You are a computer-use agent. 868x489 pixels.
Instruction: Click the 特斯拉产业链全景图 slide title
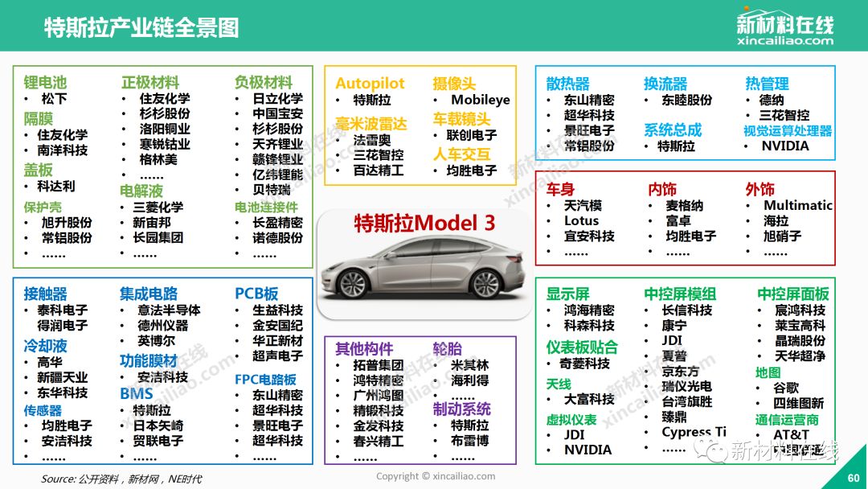[x=141, y=28]
